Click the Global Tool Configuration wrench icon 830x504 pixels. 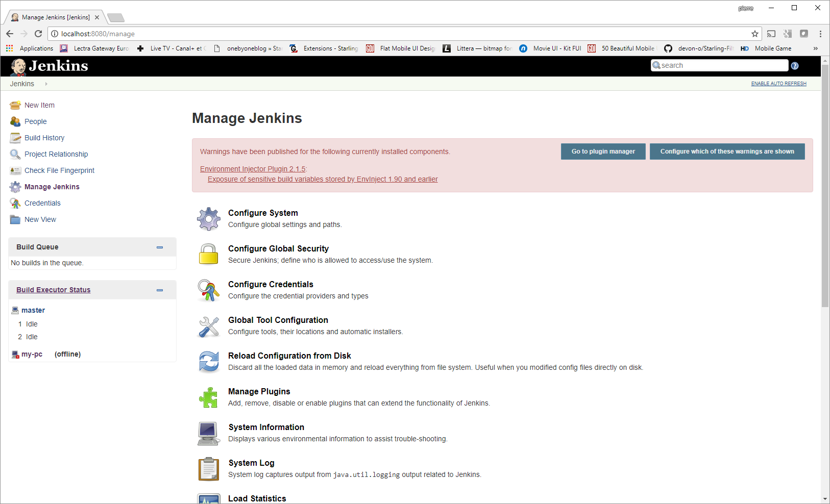click(x=209, y=326)
